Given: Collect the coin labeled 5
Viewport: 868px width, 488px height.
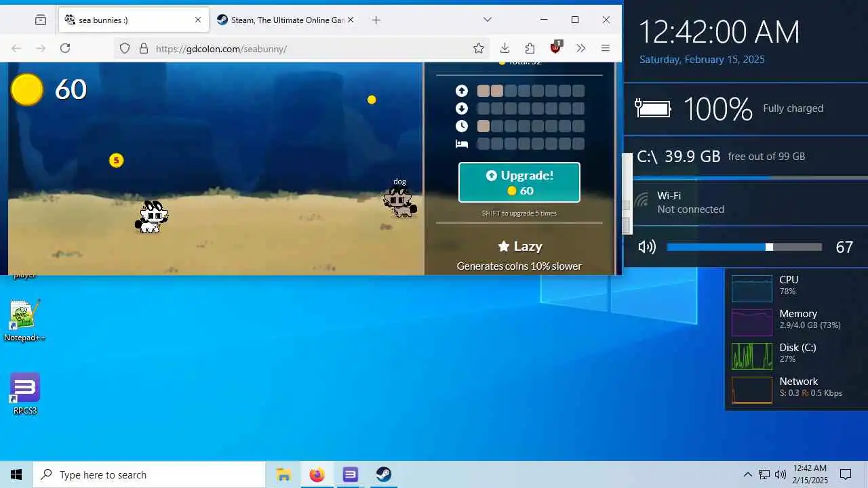Looking at the screenshot, I should [117, 161].
